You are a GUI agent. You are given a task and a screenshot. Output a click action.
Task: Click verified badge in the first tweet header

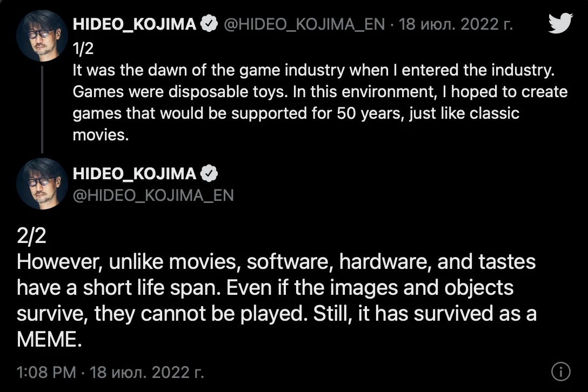[x=209, y=24]
